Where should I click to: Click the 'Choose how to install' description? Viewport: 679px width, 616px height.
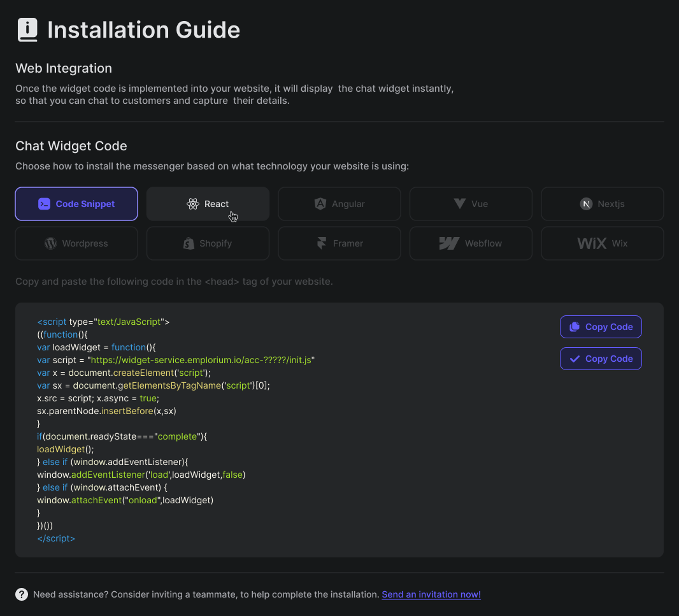(x=212, y=166)
